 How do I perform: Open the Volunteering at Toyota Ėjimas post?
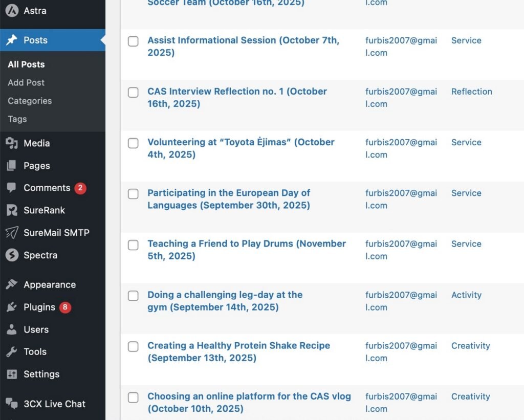(241, 142)
